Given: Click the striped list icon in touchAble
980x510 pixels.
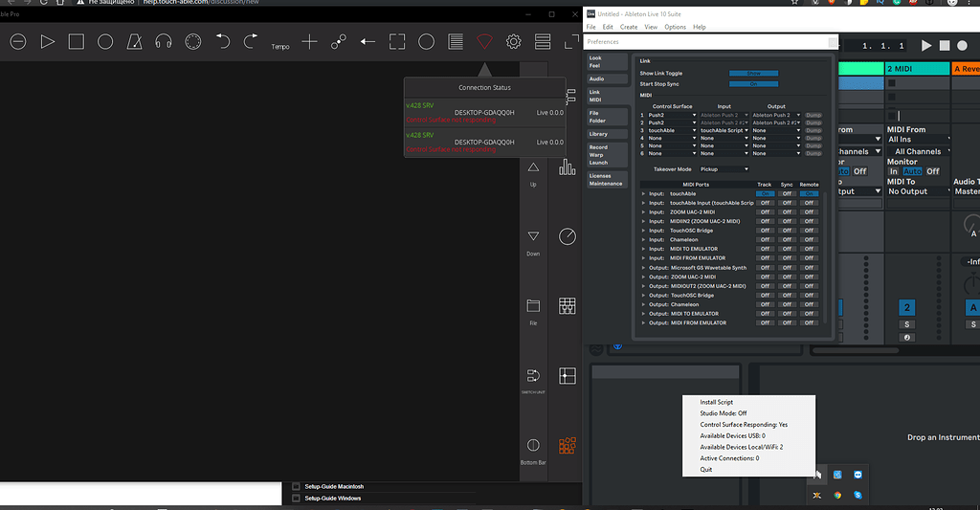Looking at the screenshot, I should [x=456, y=42].
